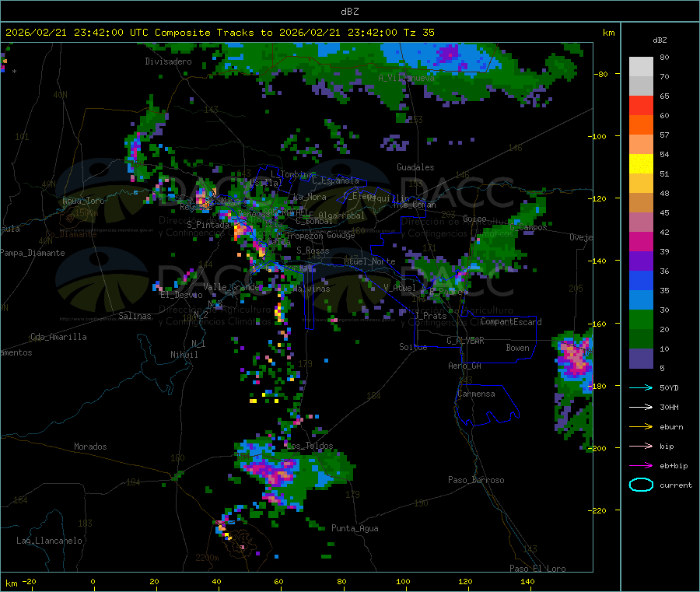The width and height of the screenshot is (700, 592).
Task: Click the 'Punta_Agua' map label
Action: 355,528
